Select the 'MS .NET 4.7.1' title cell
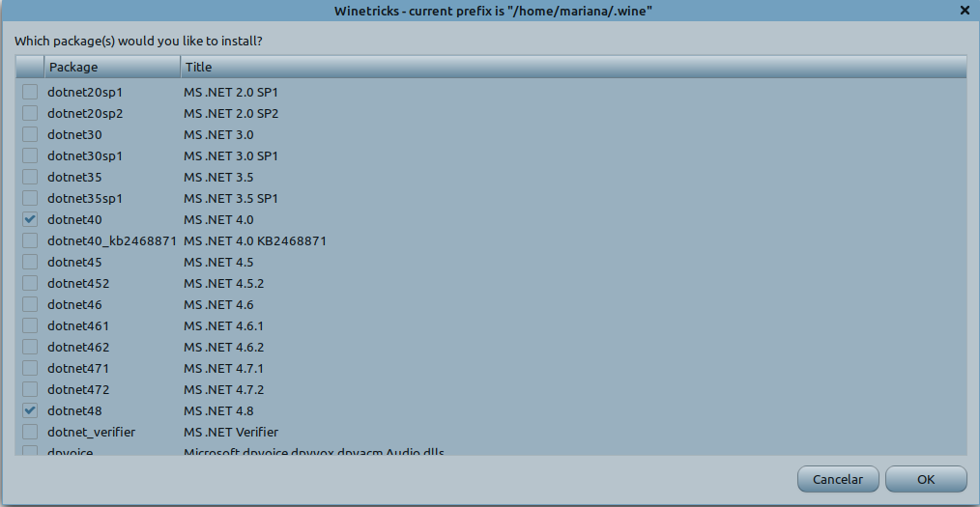The width and height of the screenshot is (980, 507). [224, 368]
